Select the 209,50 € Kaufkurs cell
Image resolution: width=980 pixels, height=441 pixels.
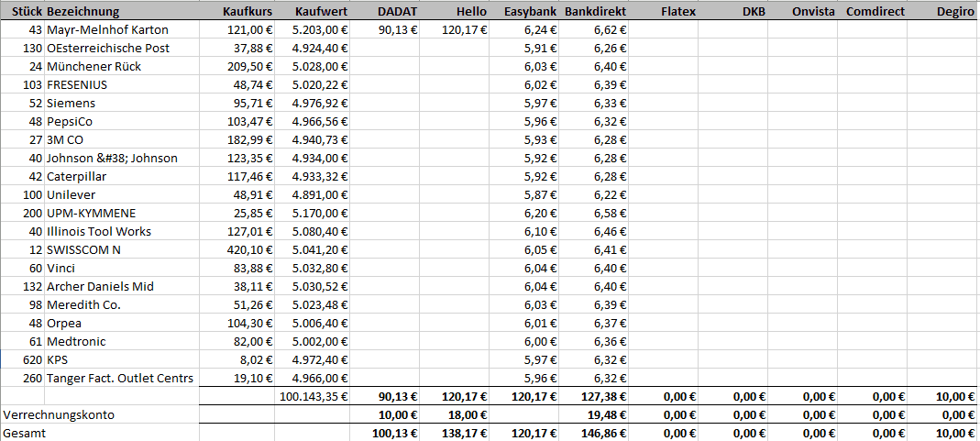click(237, 66)
